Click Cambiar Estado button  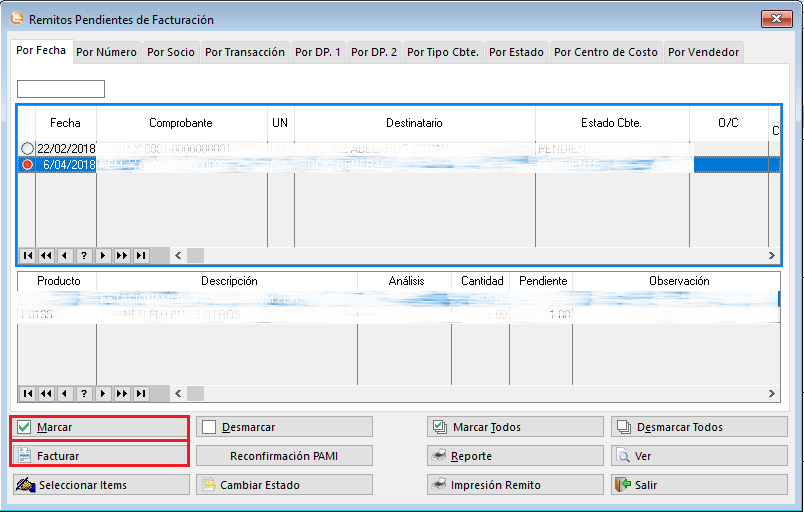click(284, 485)
